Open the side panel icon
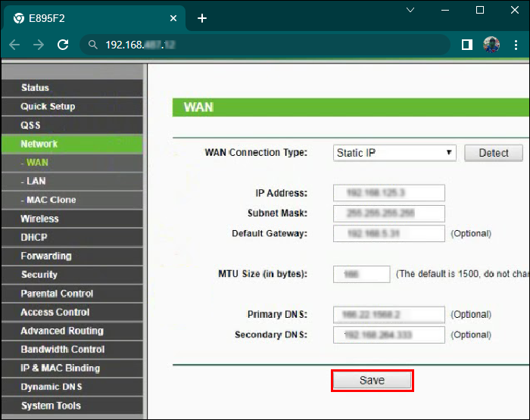 tap(467, 45)
